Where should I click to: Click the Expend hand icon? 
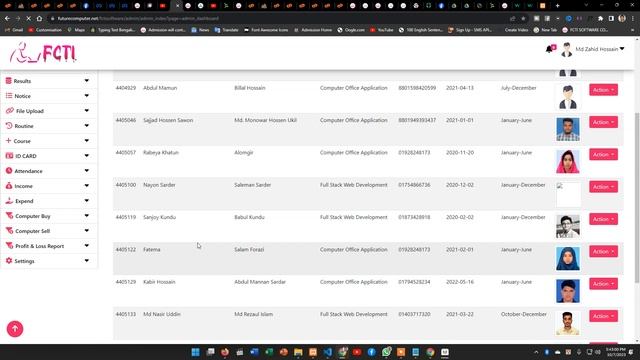point(9,201)
